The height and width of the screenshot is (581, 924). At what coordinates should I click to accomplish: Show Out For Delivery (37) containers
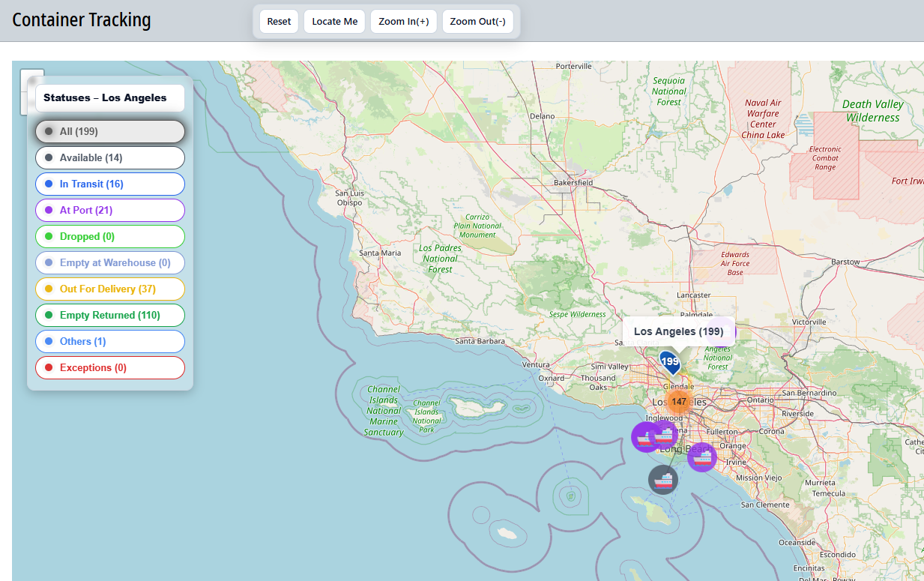click(x=110, y=289)
